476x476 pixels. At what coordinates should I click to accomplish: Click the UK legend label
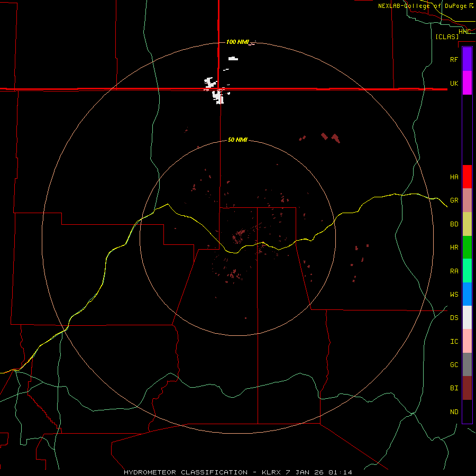(x=454, y=83)
